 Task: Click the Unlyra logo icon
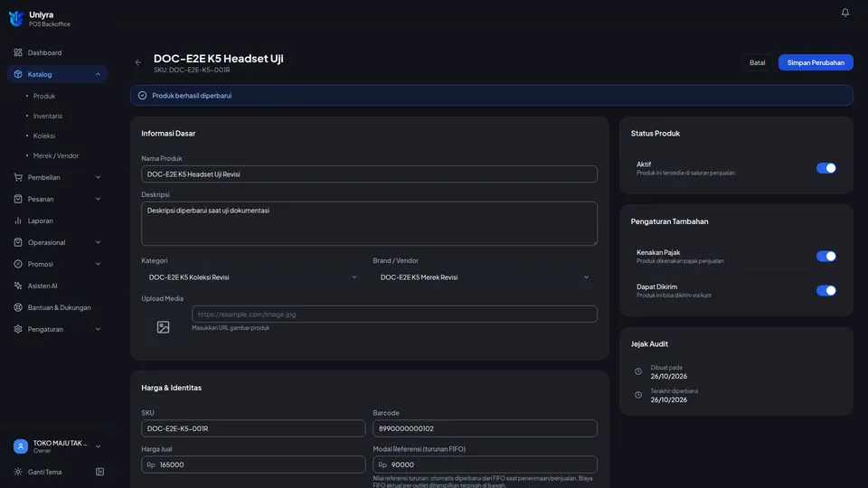tap(16, 18)
